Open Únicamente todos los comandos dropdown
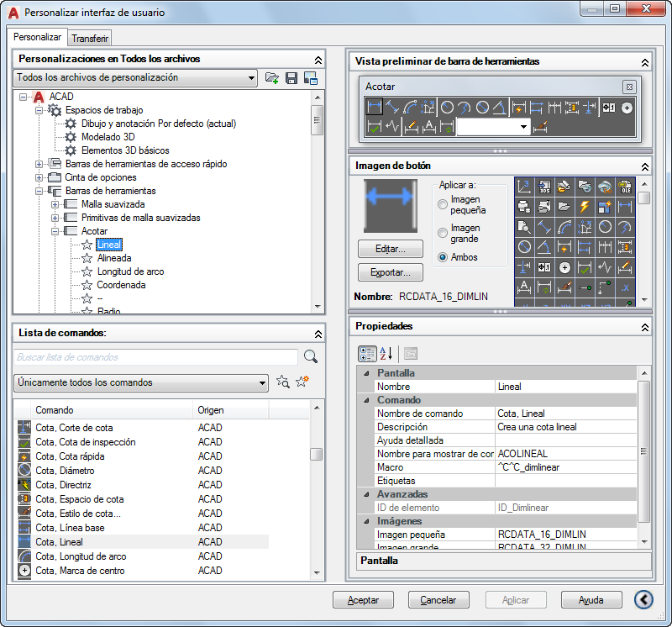Viewport: 672px width, 627px height. click(x=141, y=382)
